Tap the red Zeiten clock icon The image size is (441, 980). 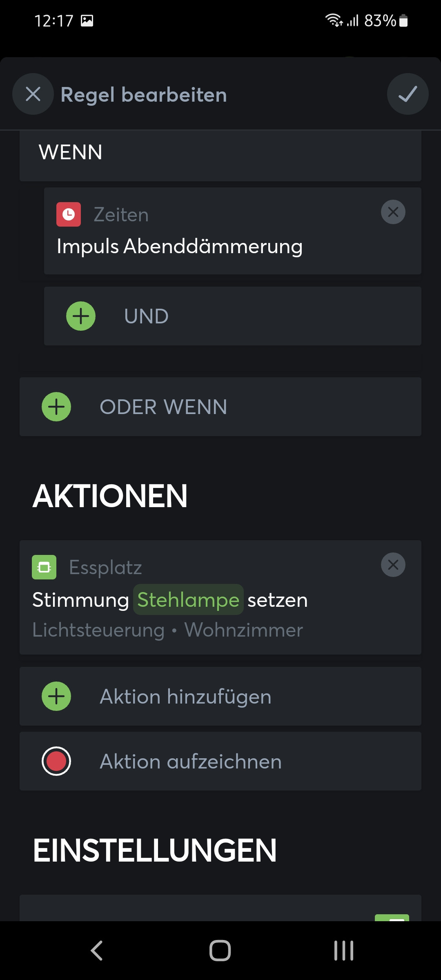point(69,214)
